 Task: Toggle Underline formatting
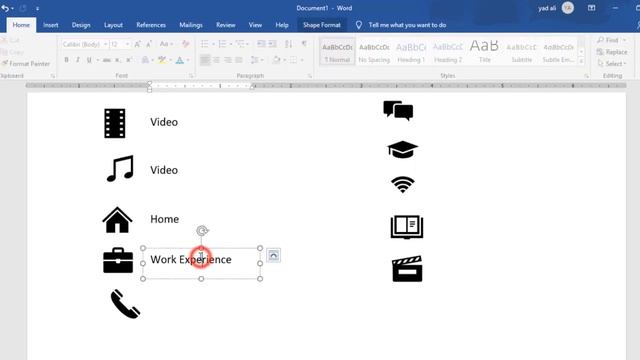[89, 60]
